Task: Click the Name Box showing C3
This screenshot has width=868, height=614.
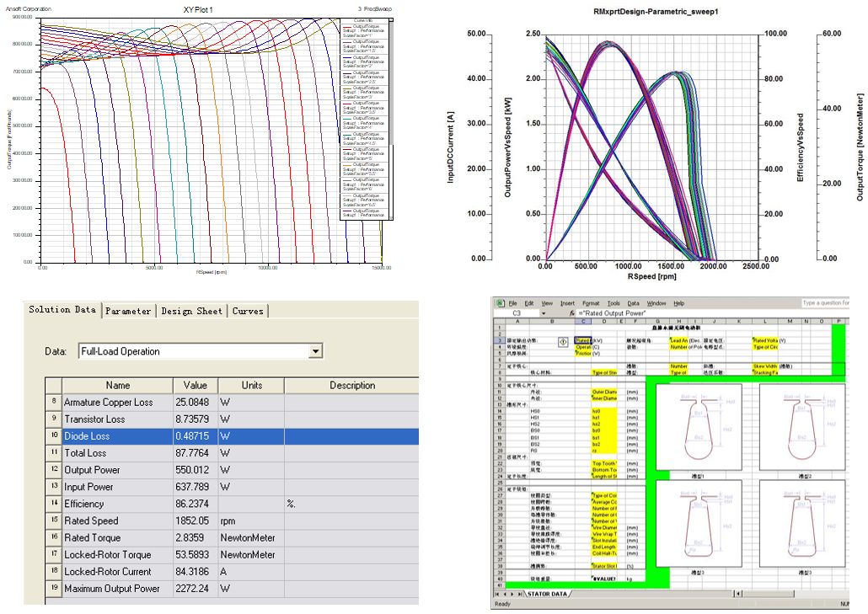Action: [x=517, y=313]
